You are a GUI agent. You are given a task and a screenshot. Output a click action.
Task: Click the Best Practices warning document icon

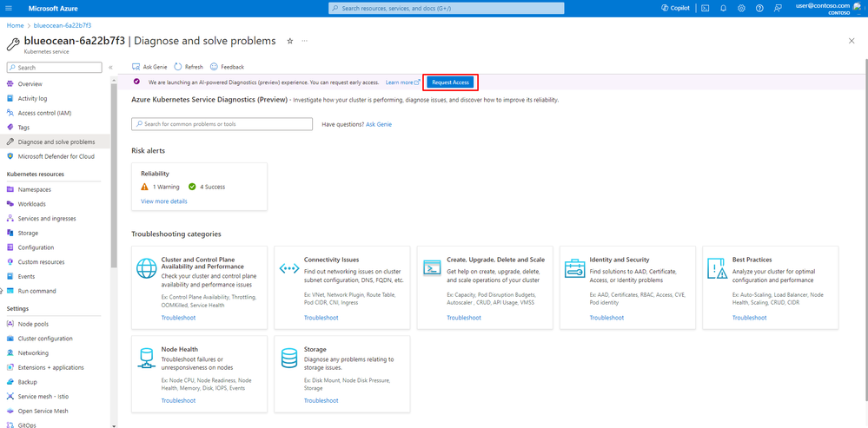[x=718, y=269]
